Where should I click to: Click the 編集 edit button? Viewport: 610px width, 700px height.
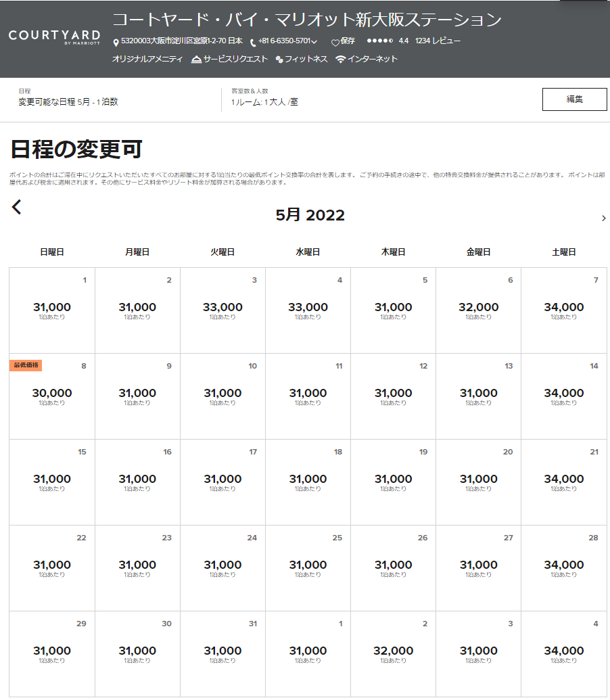(x=574, y=99)
